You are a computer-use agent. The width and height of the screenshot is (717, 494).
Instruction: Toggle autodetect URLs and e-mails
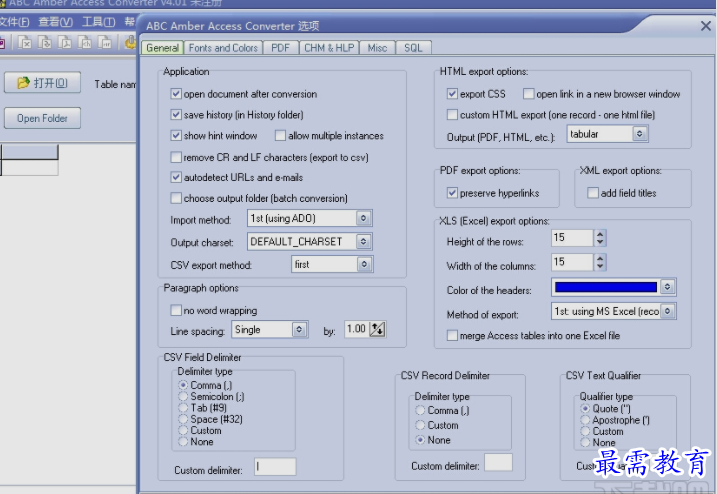pyautogui.click(x=176, y=177)
